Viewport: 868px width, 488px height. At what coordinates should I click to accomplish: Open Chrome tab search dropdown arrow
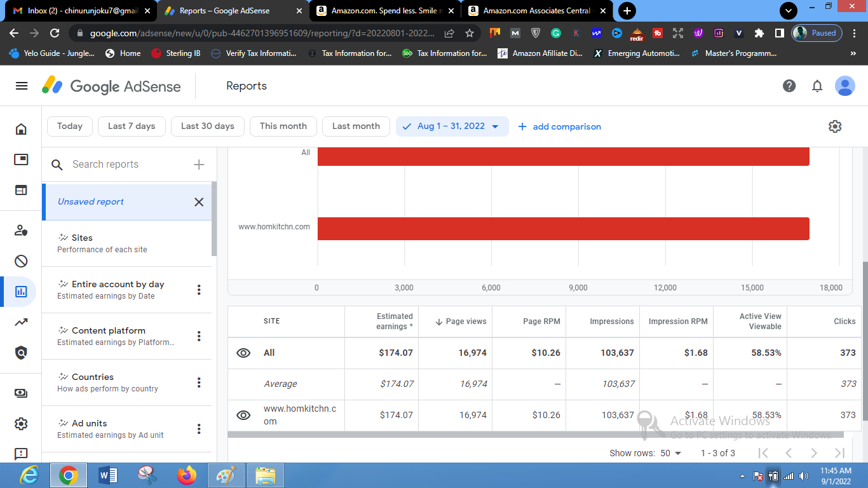(x=789, y=11)
